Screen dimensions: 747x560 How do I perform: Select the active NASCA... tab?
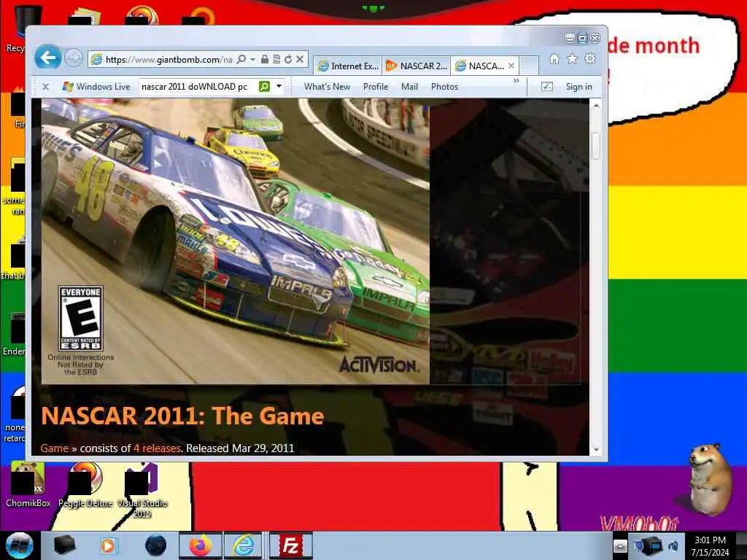[480, 66]
